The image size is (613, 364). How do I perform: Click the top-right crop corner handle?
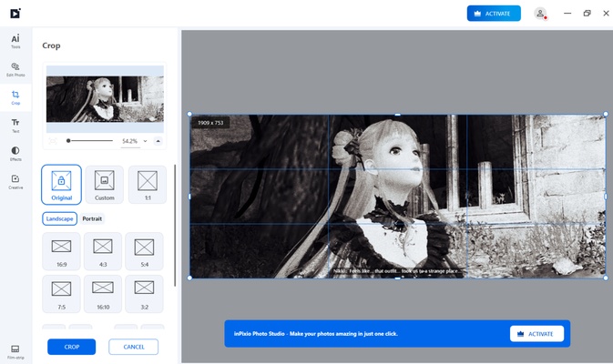tap(606, 114)
